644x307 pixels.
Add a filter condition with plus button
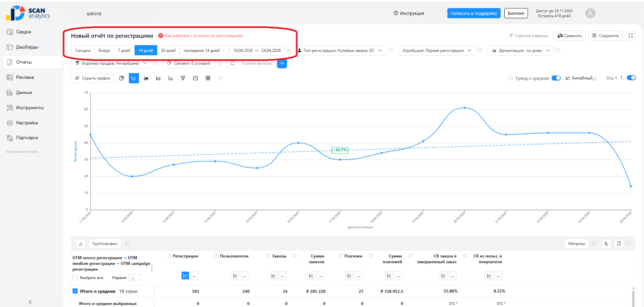click(282, 63)
